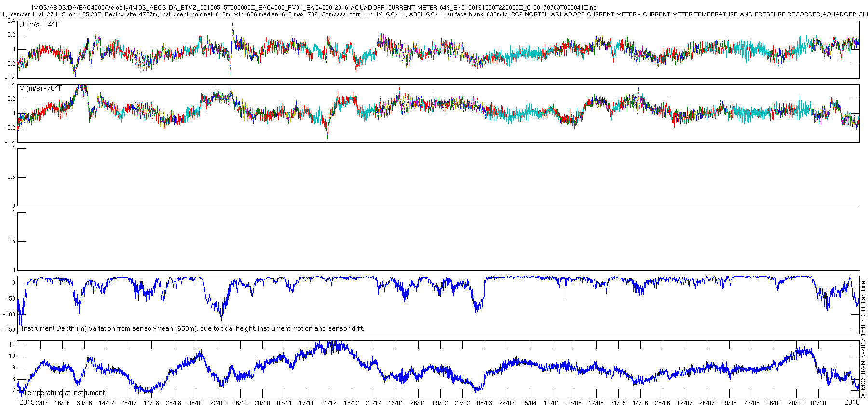Select the '31/05' date tick
The height and width of the screenshot is (410, 868).
coord(618,403)
